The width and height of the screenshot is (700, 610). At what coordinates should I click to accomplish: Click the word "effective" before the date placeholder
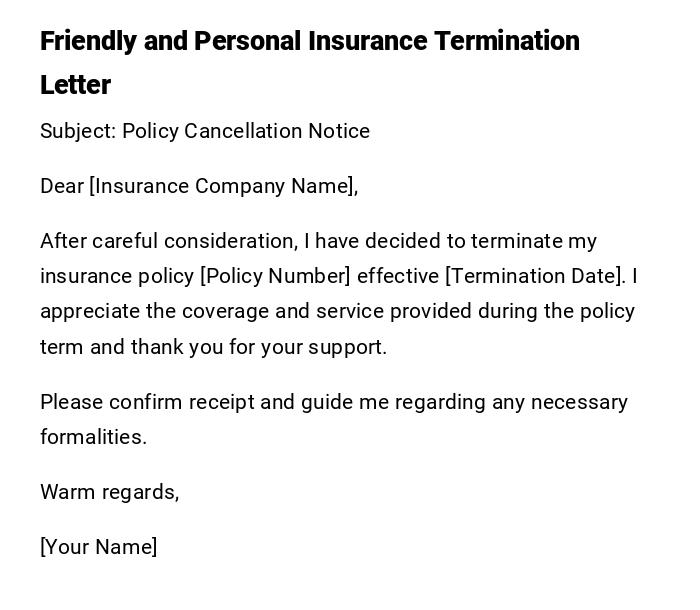coord(397,276)
